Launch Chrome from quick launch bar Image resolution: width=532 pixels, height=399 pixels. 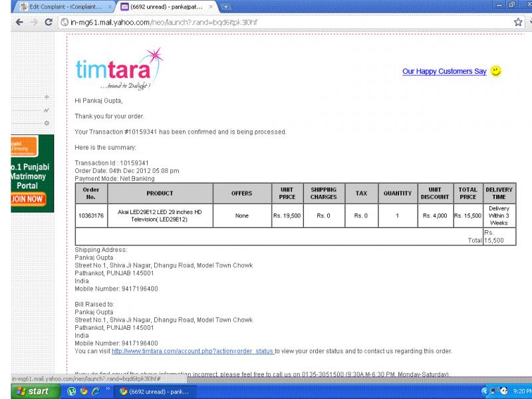84,391
